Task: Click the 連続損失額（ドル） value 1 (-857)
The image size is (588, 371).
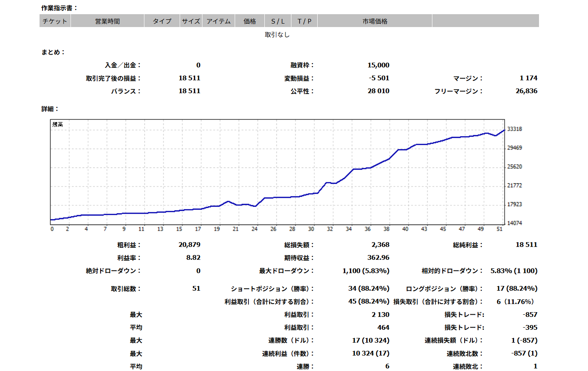Action: [524, 341]
